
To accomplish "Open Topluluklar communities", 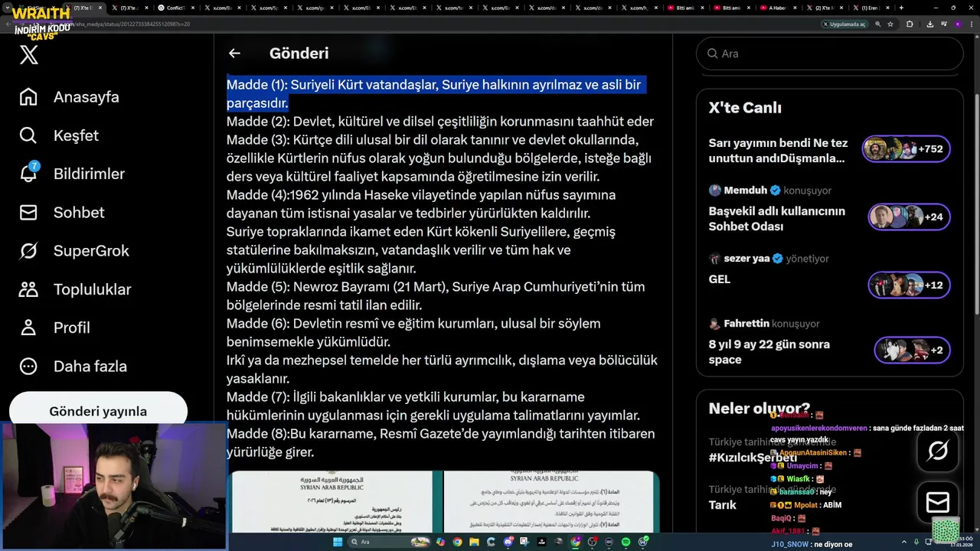I will click(x=75, y=289).
